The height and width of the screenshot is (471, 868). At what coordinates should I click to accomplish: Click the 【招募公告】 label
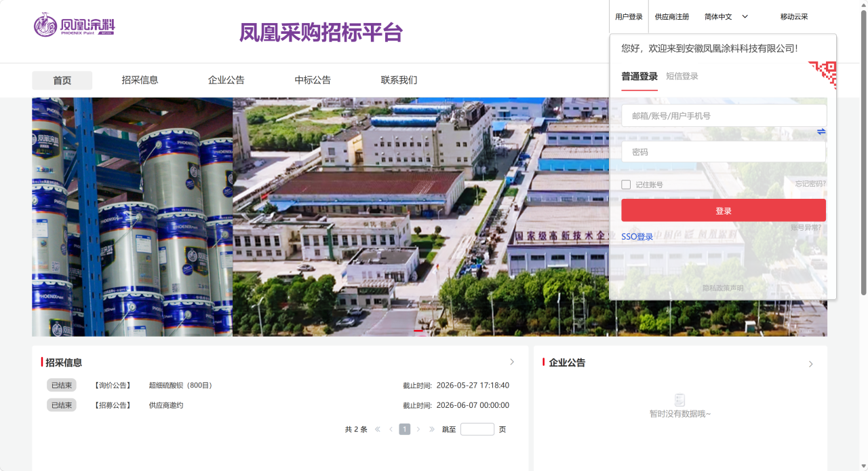(112, 405)
